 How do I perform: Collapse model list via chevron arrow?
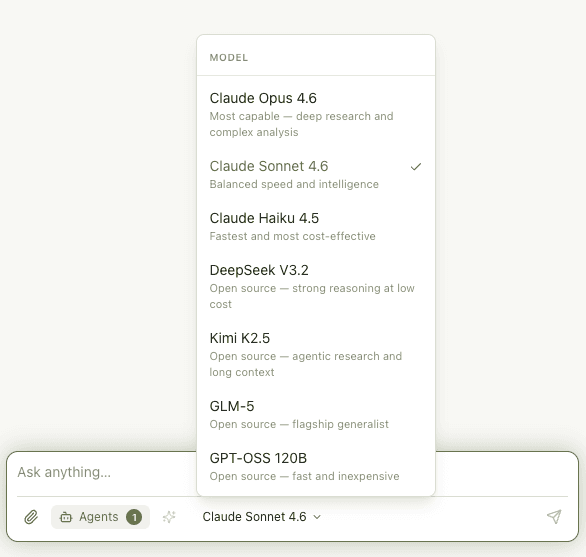click(x=317, y=517)
